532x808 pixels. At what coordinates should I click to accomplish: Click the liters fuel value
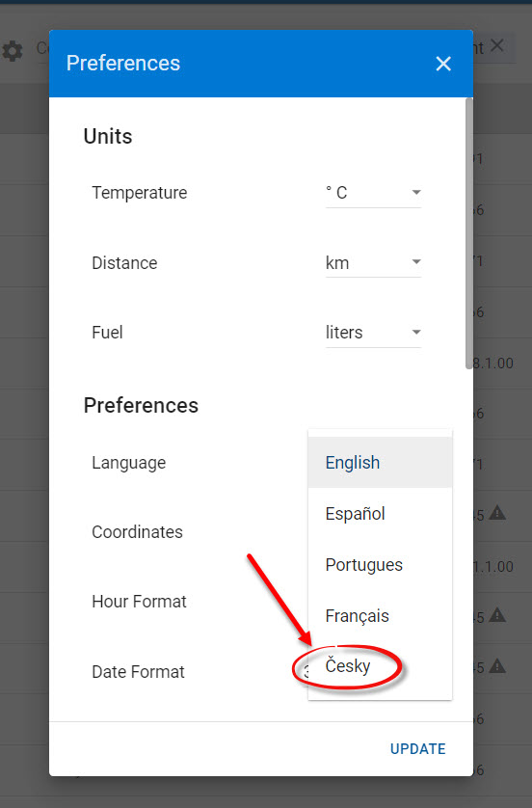click(x=344, y=333)
